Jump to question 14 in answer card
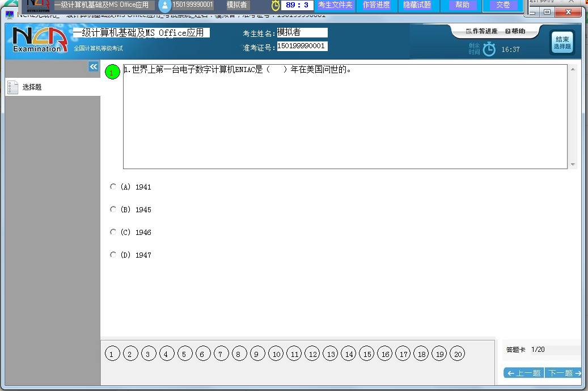588x391 pixels. click(x=348, y=354)
